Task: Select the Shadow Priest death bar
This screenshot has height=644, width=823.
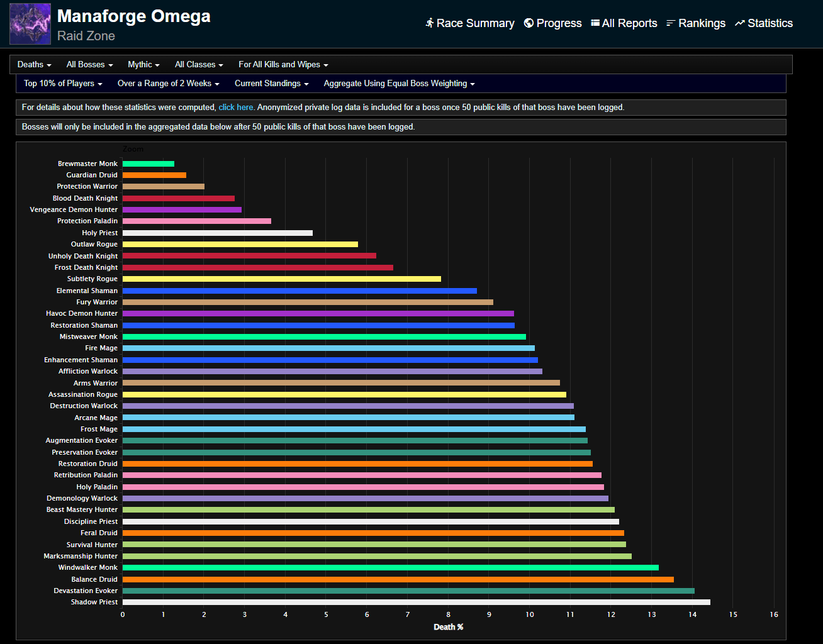Action: point(416,602)
